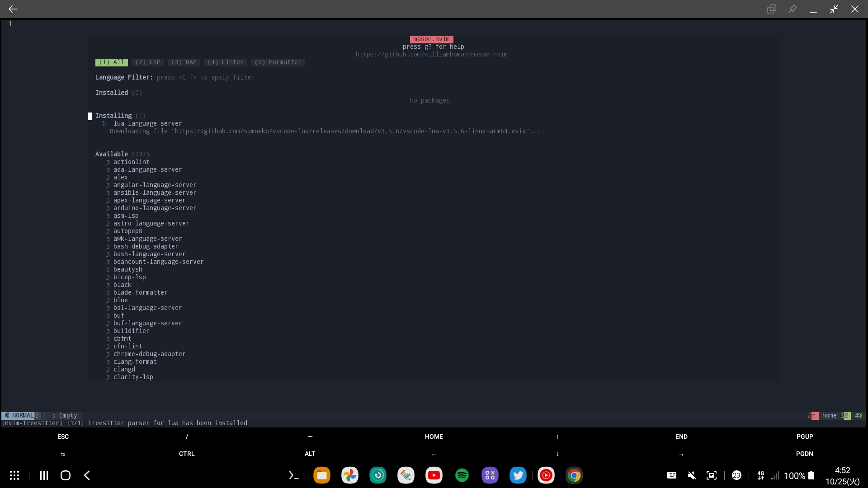Expand the Installed (0) section

(112, 93)
